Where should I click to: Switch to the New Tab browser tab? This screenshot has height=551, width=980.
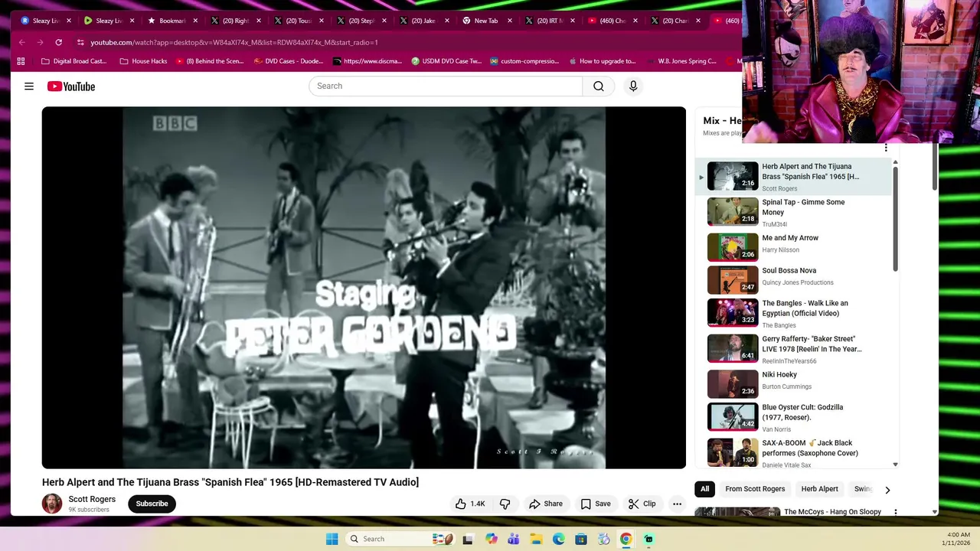[x=485, y=21]
